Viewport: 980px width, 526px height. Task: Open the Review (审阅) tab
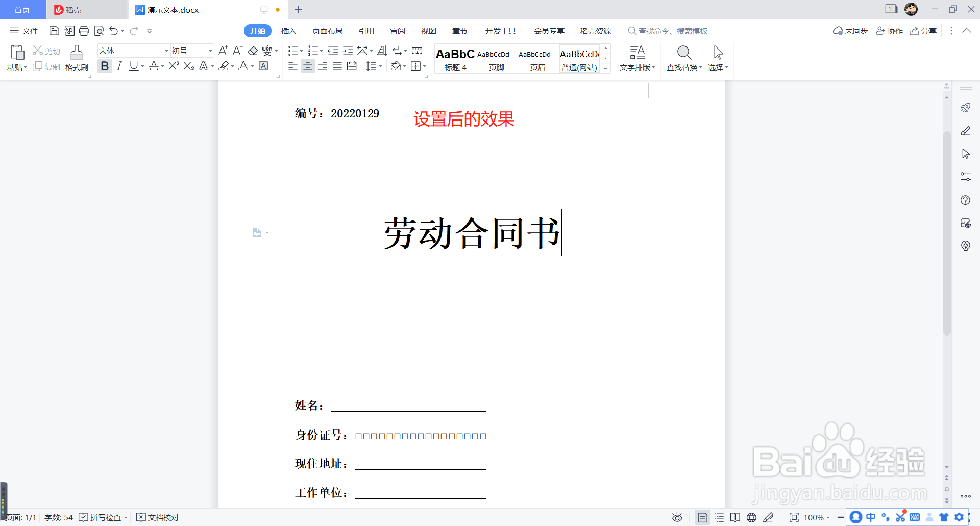point(398,31)
